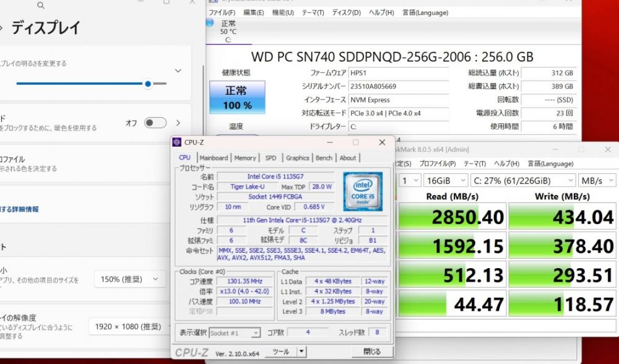Open the arrow next to ツール button
The height and width of the screenshot is (364, 619).
[x=301, y=352]
